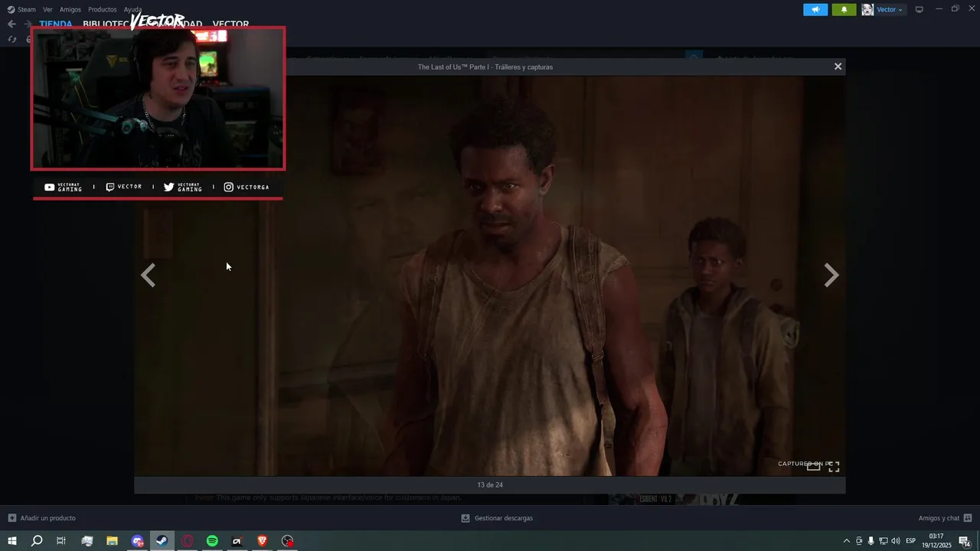Viewport: 980px width, 551px height.
Task: Go to the previous screenshot with left chevron
Action: pyautogui.click(x=148, y=275)
